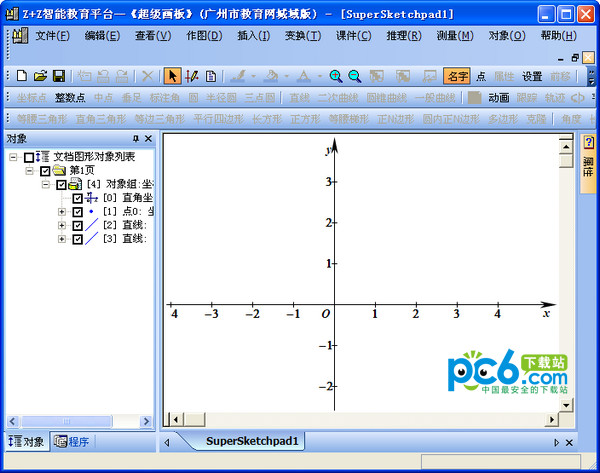This screenshot has width=600, height=473.
Task: Expand the [3] 直线 node
Action: click(62, 239)
